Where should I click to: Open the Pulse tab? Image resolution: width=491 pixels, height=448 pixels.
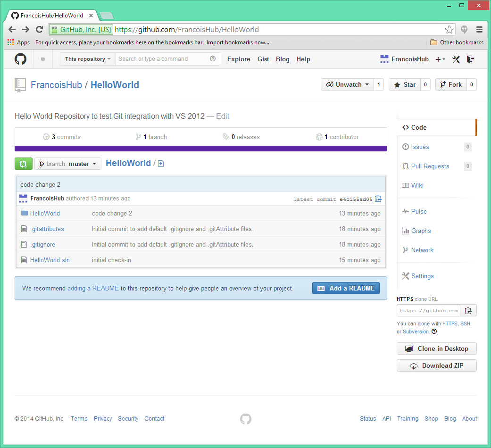pyautogui.click(x=436, y=211)
